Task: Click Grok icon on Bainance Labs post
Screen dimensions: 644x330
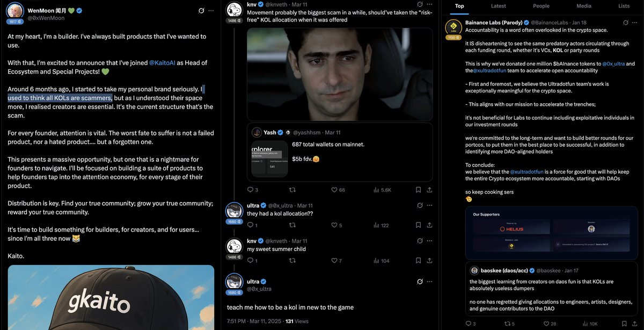Action: [626, 23]
